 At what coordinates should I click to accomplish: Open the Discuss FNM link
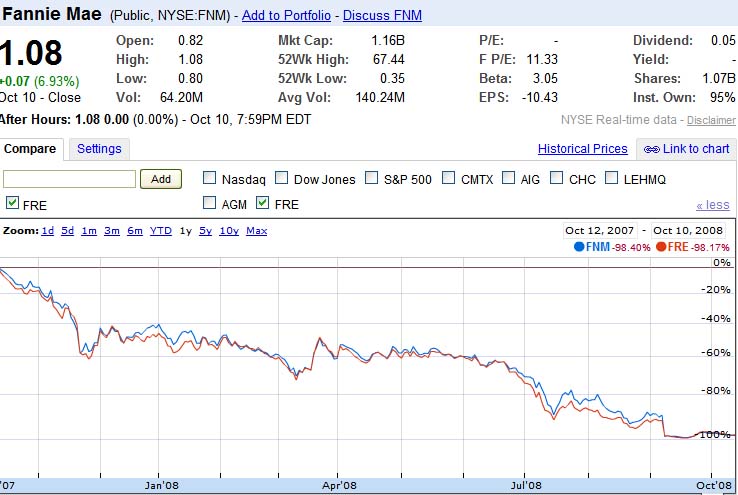pyautogui.click(x=382, y=16)
